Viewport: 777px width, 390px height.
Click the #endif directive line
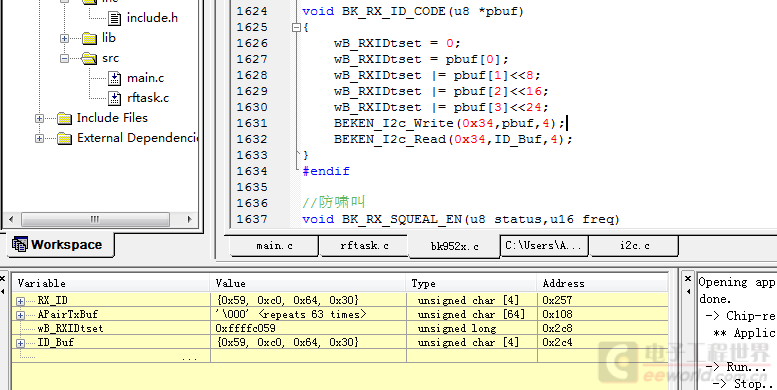326,171
